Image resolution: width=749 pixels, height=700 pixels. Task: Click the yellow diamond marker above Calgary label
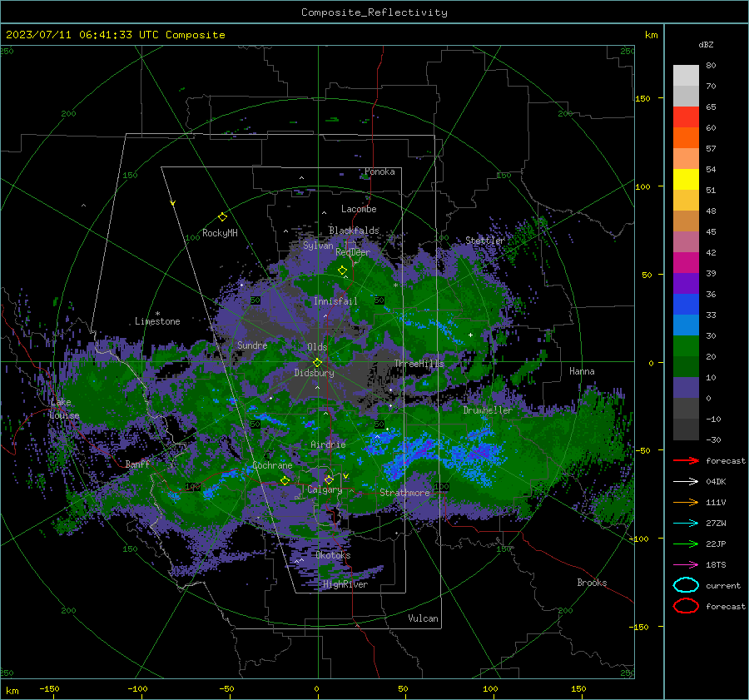(x=329, y=479)
